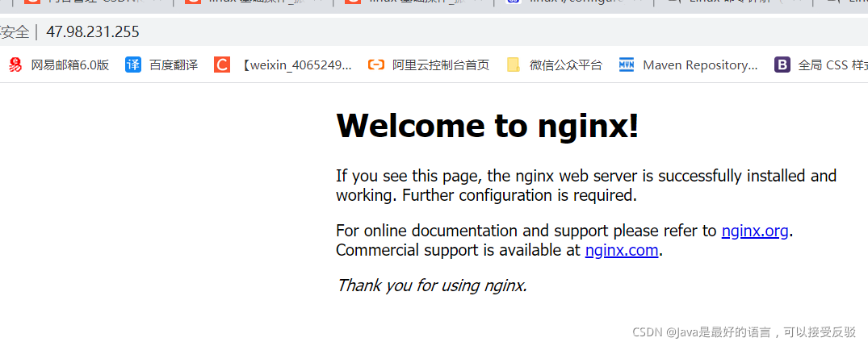Viewport: 868px width, 346px height.
Task: Open the 全局 CSS Bootstrap bookmark
Action: 821,65
